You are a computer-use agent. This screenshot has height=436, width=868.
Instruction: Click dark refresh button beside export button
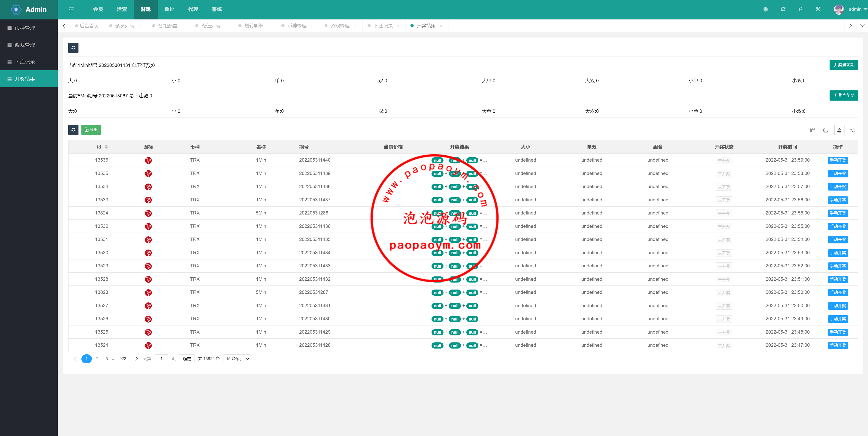click(73, 130)
